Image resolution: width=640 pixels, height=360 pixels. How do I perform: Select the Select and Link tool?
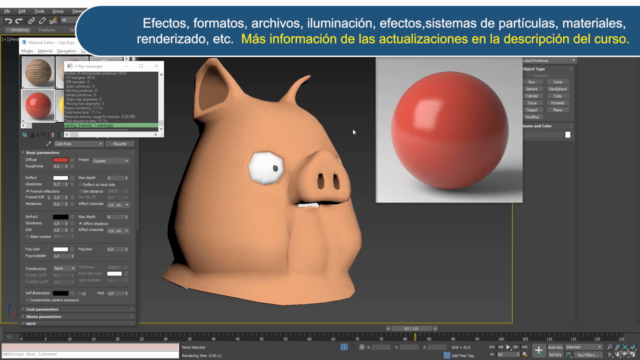coord(31,21)
